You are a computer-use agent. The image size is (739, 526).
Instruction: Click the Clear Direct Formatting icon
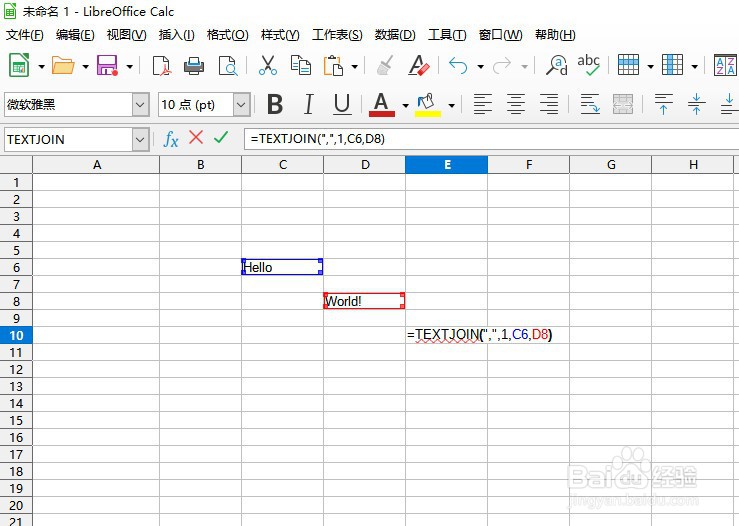point(419,66)
